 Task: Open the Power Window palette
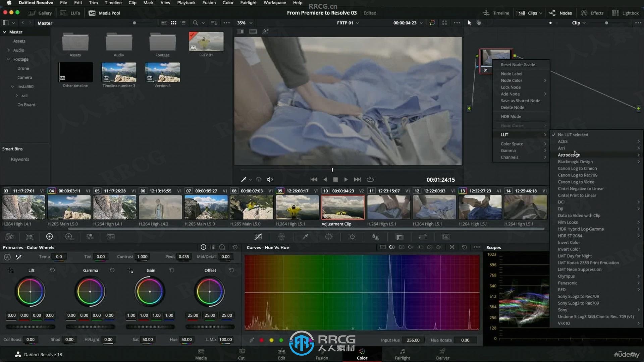329,237
